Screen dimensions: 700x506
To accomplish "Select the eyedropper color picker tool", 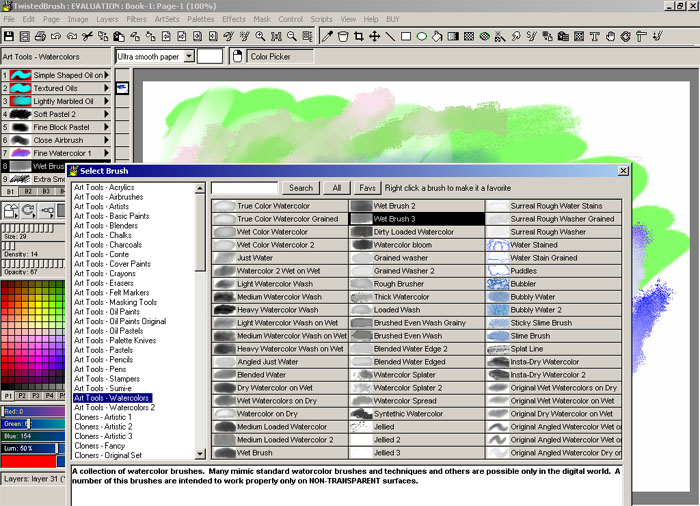I will pos(327,37).
